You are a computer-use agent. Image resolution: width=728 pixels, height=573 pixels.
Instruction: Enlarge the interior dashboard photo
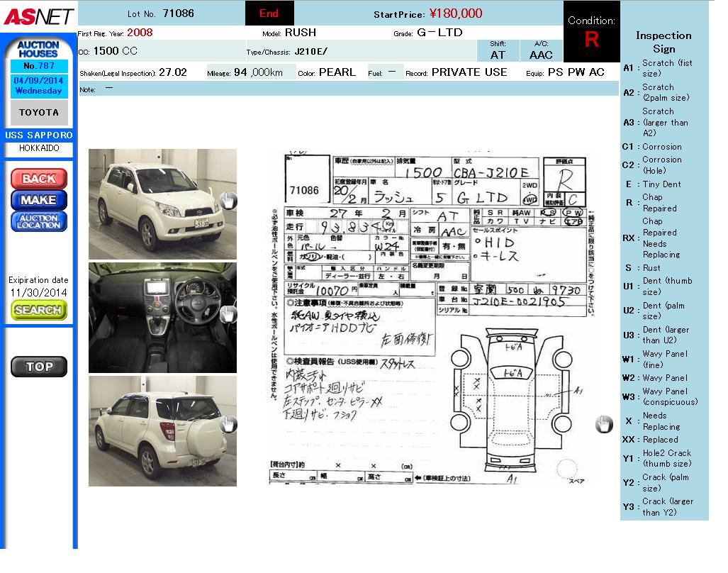[x=162, y=318]
